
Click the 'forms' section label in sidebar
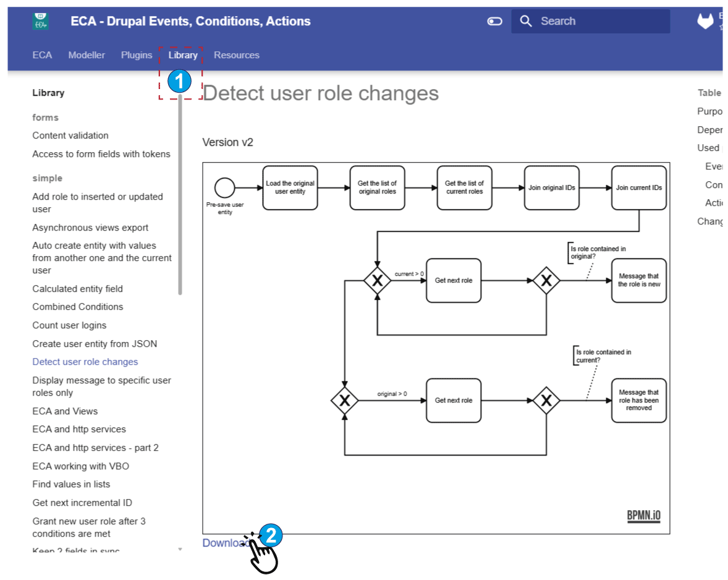point(46,117)
